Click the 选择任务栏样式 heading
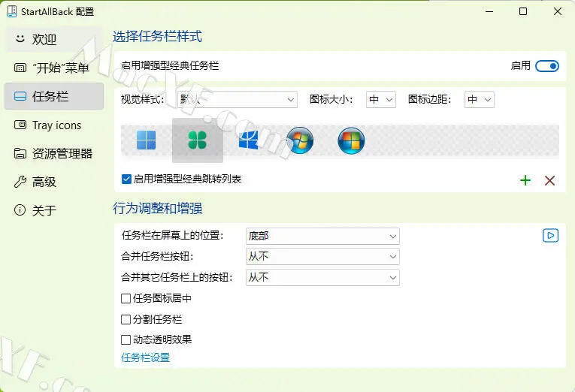This screenshot has height=392, width=575. (x=157, y=37)
